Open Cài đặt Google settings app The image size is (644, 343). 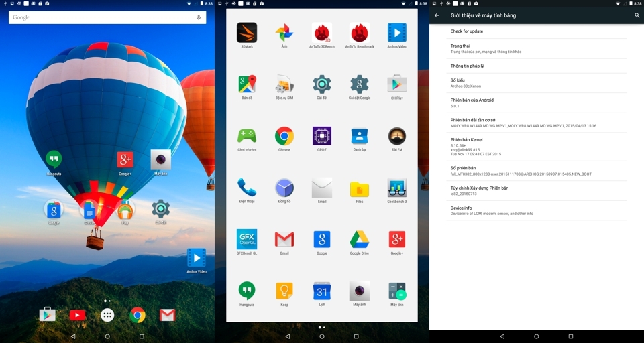click(x=360, y=84)
